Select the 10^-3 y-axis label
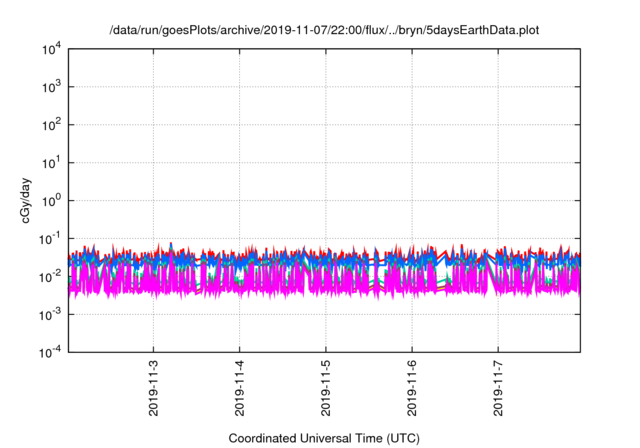Screen dimensions: 640x448 50,314
